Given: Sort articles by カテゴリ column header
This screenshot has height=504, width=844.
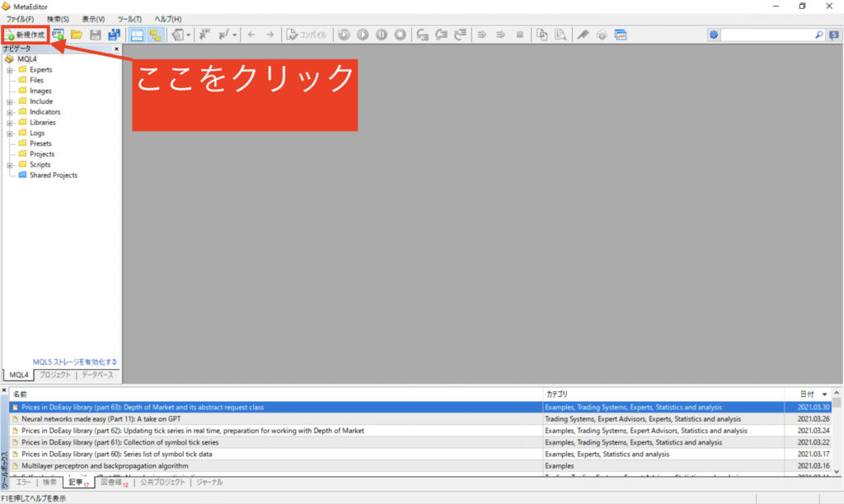Looking at the screenshot, I should tap(663, 394).
